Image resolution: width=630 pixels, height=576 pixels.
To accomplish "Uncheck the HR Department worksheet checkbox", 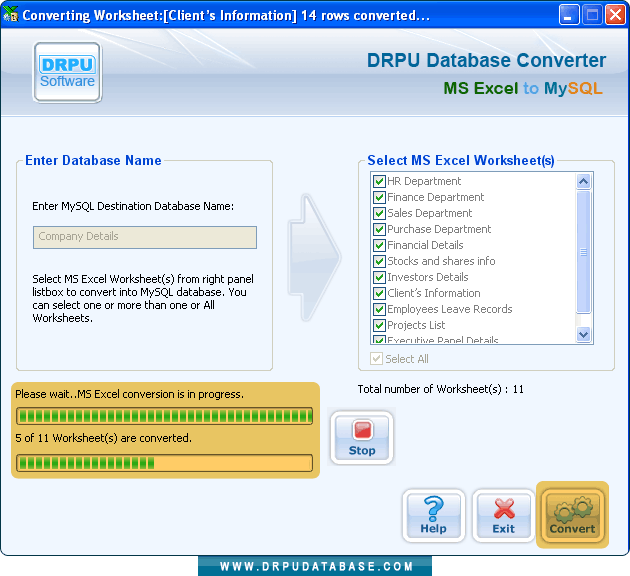I will (x=379, y=182).
